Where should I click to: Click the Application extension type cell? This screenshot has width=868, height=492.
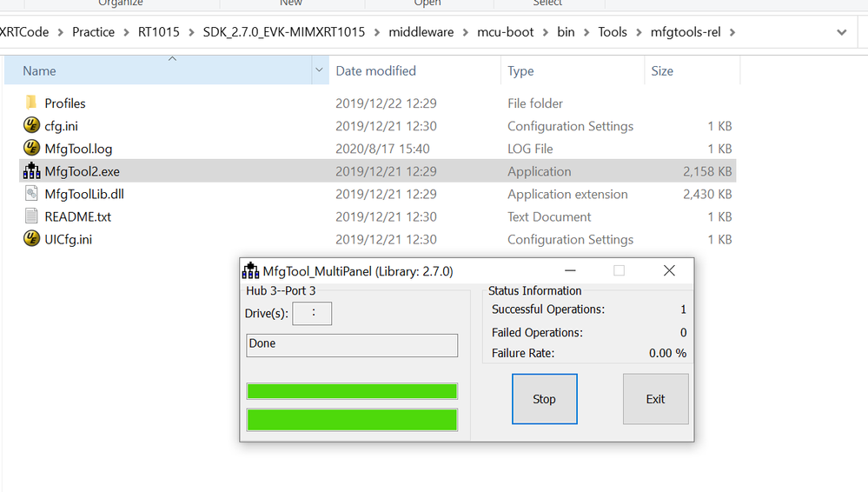pyautogui.click(x=567, y=195)
